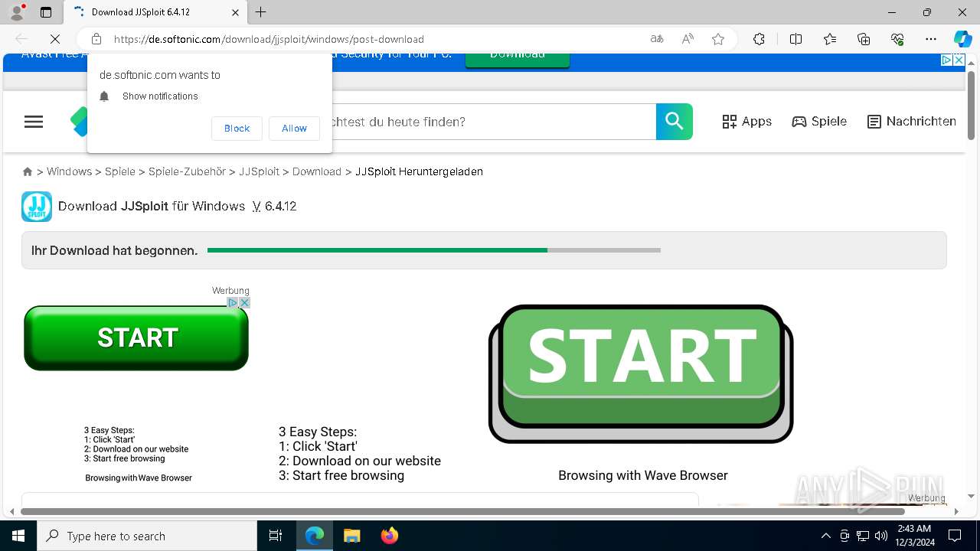Click the Softonic search field
This screenshot has height=551, width=980.
494,122
